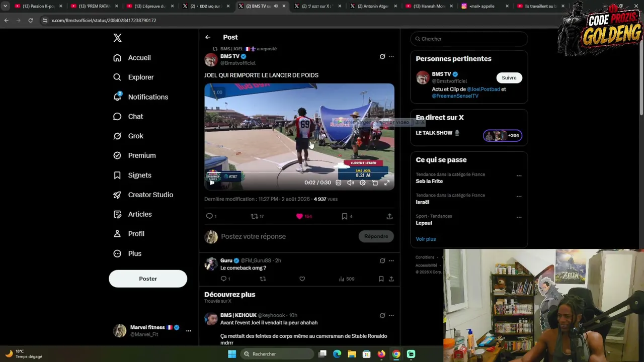Open File Explorer from the taskbar
This screenshot has width=644, height=362.
pos(352,354)
